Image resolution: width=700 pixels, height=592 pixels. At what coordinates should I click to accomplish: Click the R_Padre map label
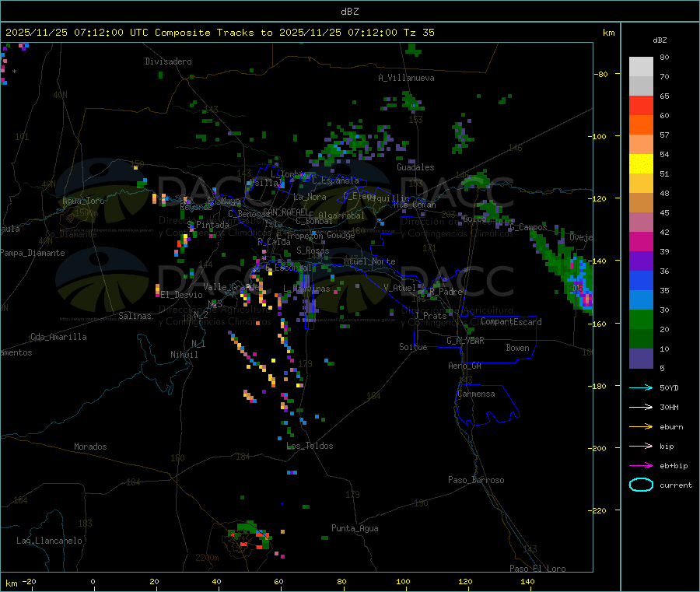tap(446, 292)
